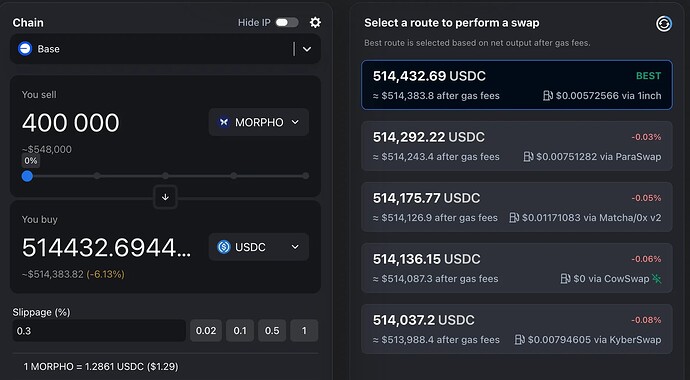Open the USDC buy token selector

point(259,247)
